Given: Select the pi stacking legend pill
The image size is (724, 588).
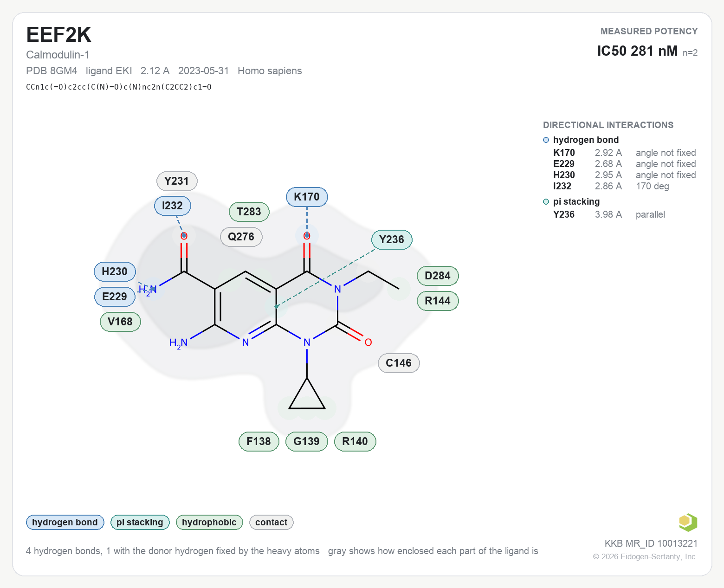Looking at the screenshot, I should click(140, 522).
